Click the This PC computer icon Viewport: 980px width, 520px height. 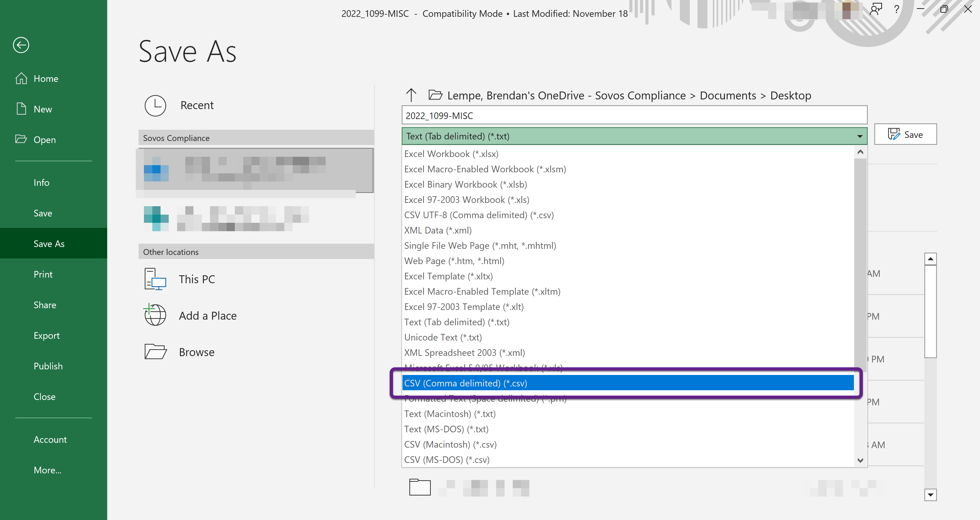click(155, 279)
